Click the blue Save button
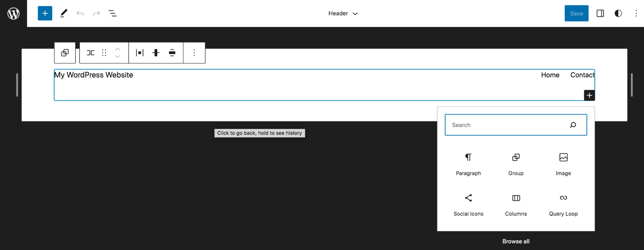This screenshot has height=250, width=644. (576, 13)
